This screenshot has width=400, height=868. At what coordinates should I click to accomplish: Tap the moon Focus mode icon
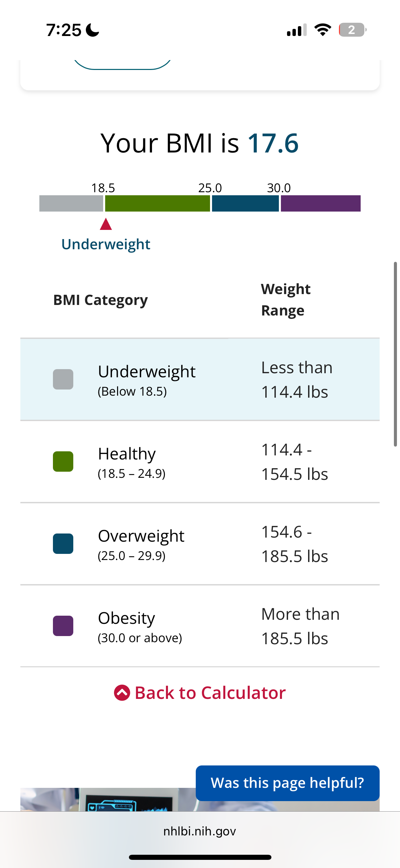pos(92,30)
